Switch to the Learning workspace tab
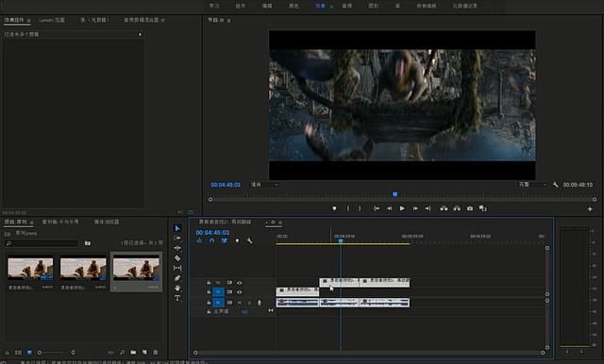Screen dimensions: 604x364 click(214, 6)
